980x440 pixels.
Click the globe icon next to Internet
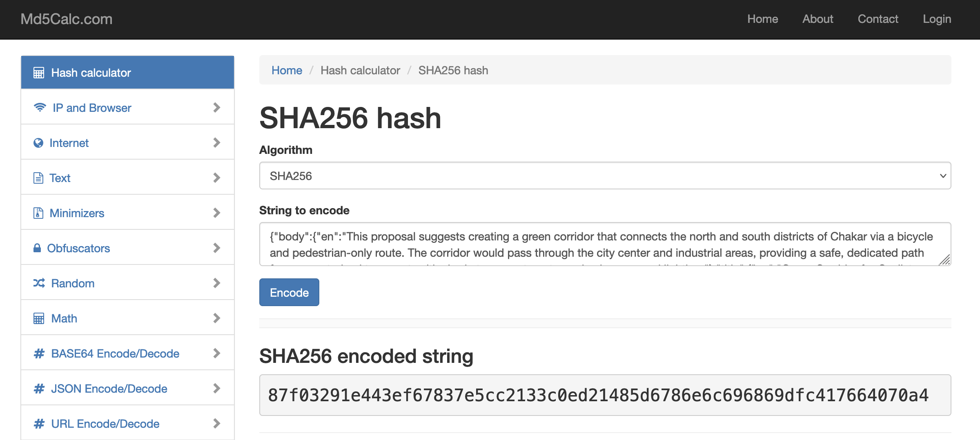click(38, 143)
